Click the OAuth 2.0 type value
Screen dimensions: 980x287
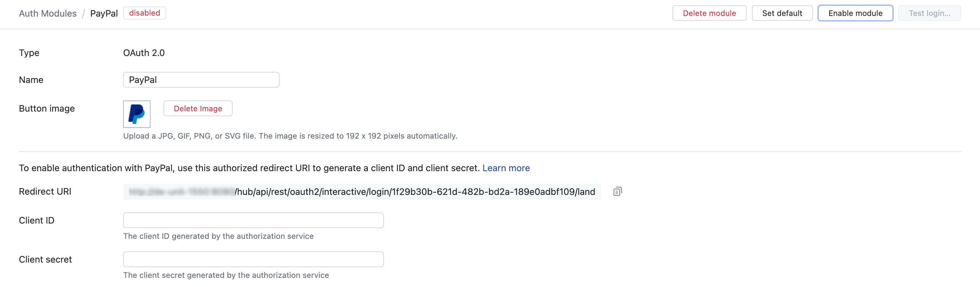tap(144, 53)
